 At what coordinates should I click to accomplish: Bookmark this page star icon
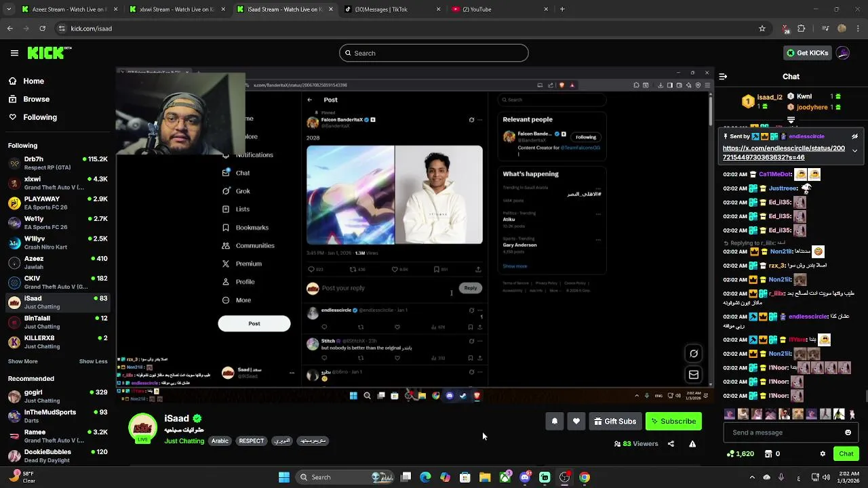[762, 28]
